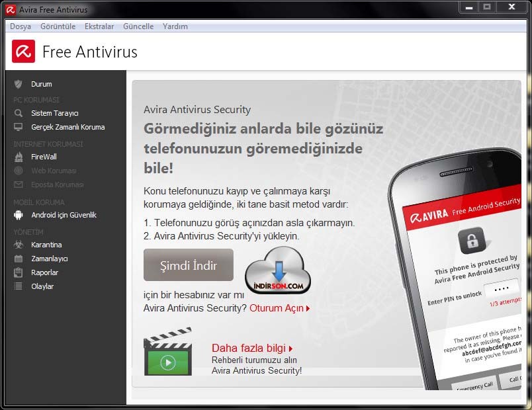Close the Avira Free Antivirus window
Viewport: 532px width, 410px height.
[512, 7]
